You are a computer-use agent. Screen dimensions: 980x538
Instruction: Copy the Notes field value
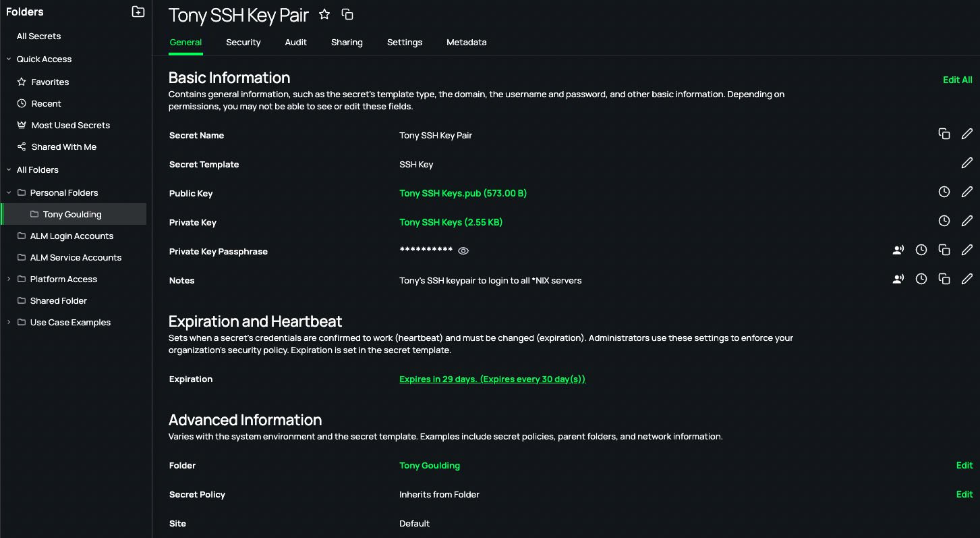(x=944, y=278)
